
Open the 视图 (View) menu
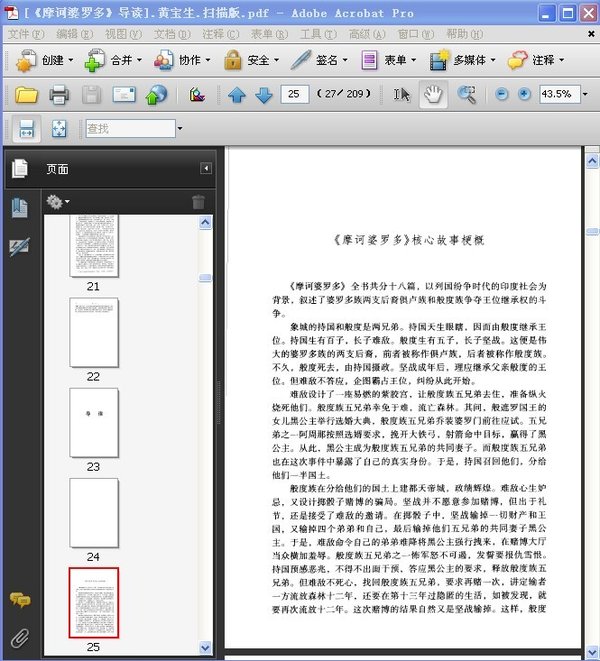coord(124,34)
